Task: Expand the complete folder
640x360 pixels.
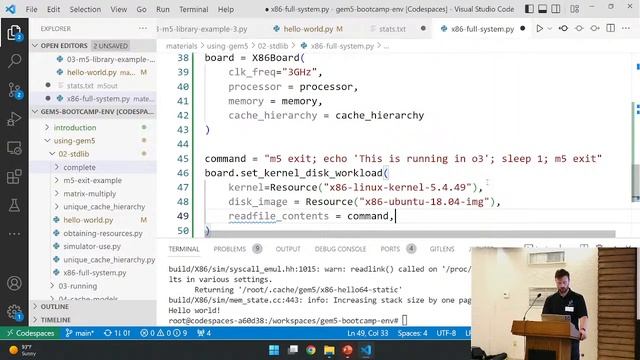Action: click(79, 167)
